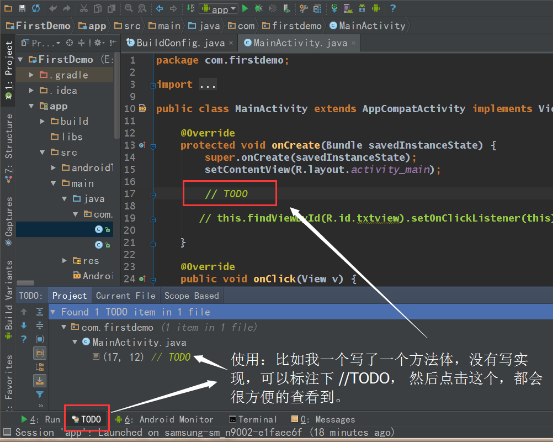Open the Project Structure toolbar icon
The image size is (553, 442).
coord(317,8)
